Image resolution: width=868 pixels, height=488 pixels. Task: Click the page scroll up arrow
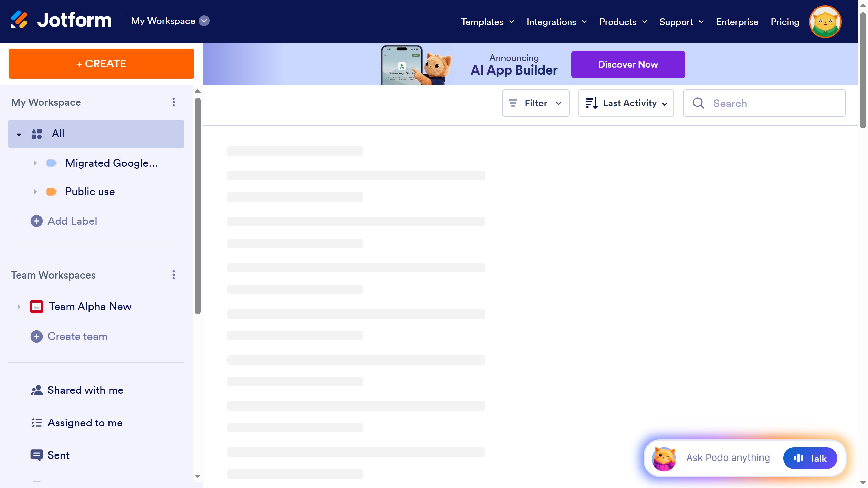[863, 5]
